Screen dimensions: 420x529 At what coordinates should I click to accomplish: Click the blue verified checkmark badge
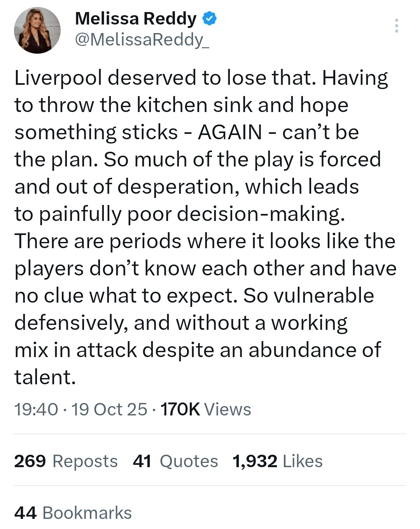209,19
